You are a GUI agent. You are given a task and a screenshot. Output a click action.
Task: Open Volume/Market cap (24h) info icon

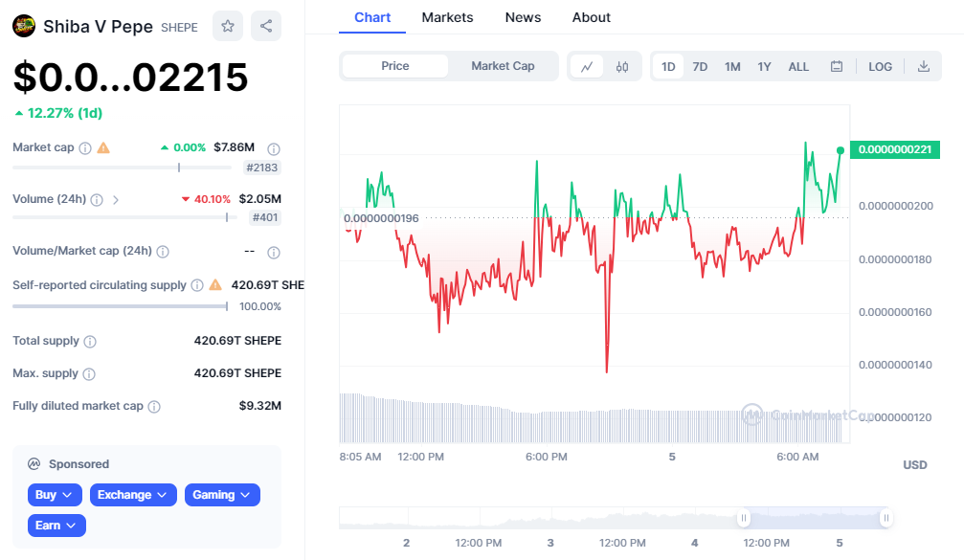click(163, 252)
